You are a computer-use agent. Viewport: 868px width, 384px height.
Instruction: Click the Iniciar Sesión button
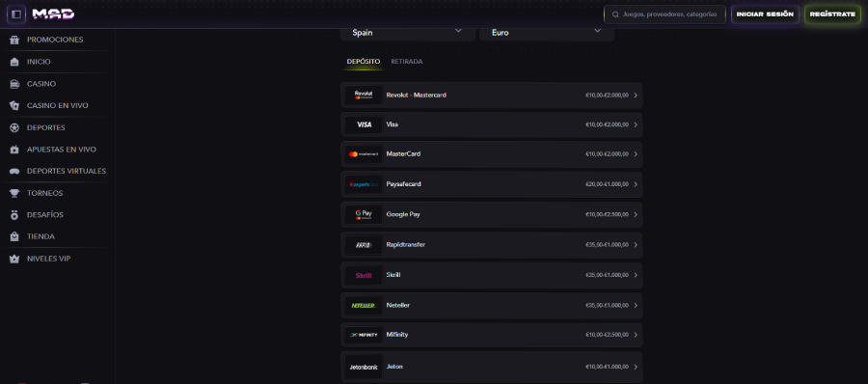[x=765, y=14]
